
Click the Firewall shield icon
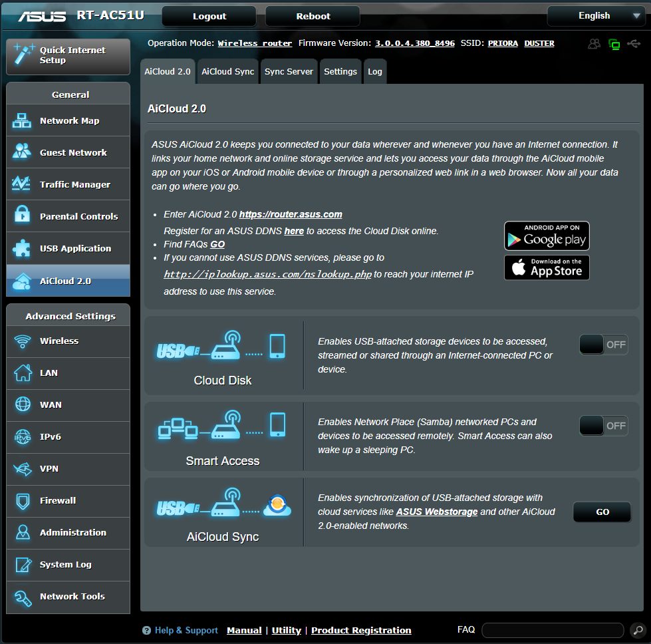pyautogui.click(x=23, y=501)
